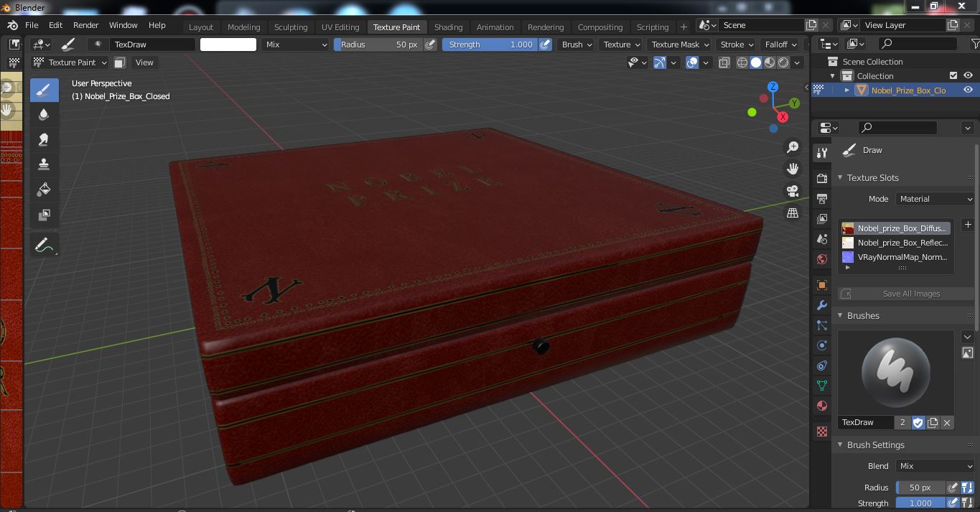Select the Clone stamp tool
Screen dimensions: 980x512
pos(44,164)
